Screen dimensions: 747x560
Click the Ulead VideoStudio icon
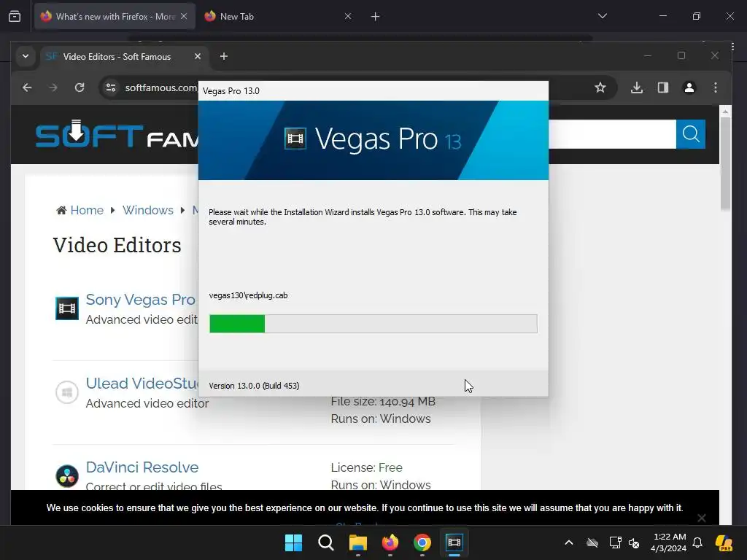click(x=67, y=392)
